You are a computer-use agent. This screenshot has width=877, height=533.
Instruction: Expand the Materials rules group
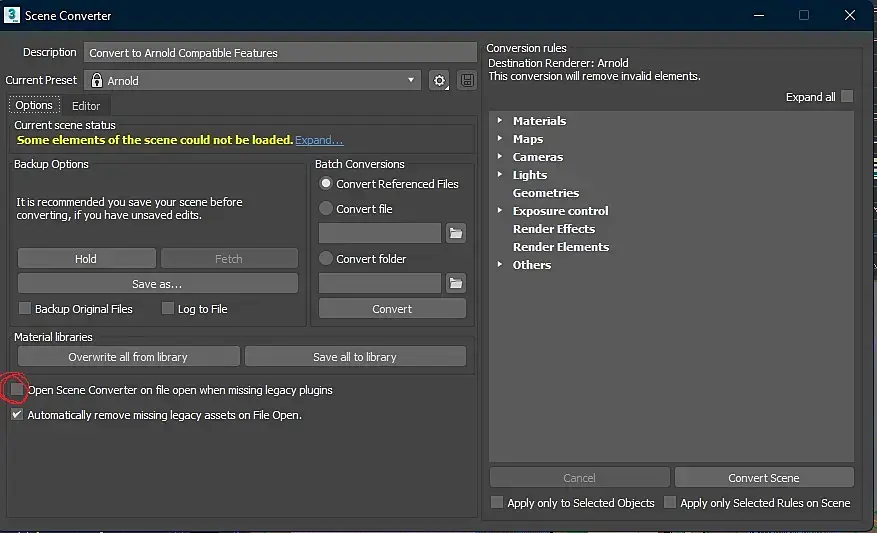pyautogui.click(x=499, y=120)
